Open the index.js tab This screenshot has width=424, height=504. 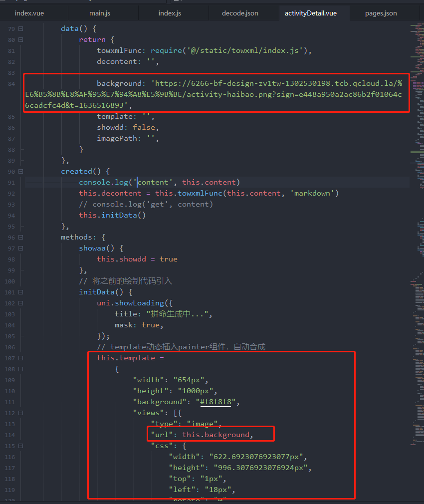tap(170, 13)
